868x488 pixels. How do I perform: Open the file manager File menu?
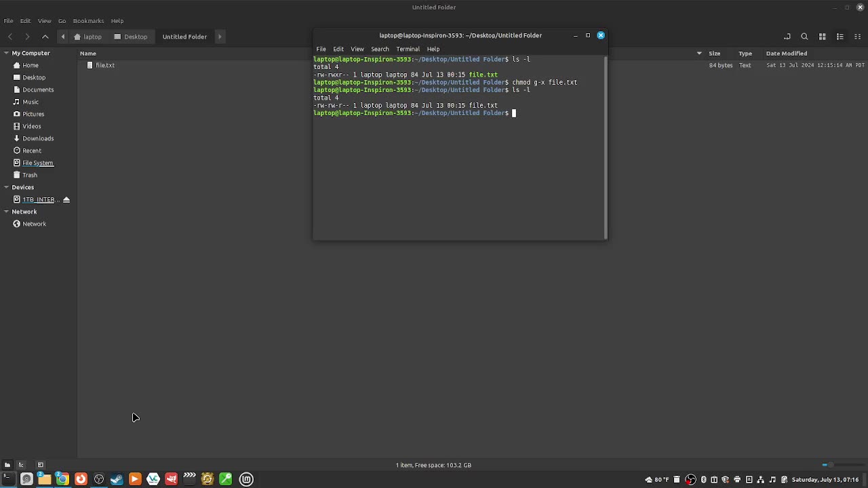point(8,21)
